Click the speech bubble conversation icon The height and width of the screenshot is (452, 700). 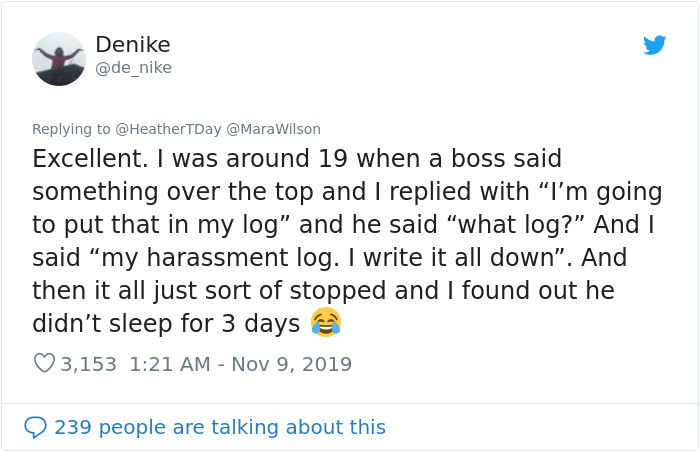pos(35,427)
